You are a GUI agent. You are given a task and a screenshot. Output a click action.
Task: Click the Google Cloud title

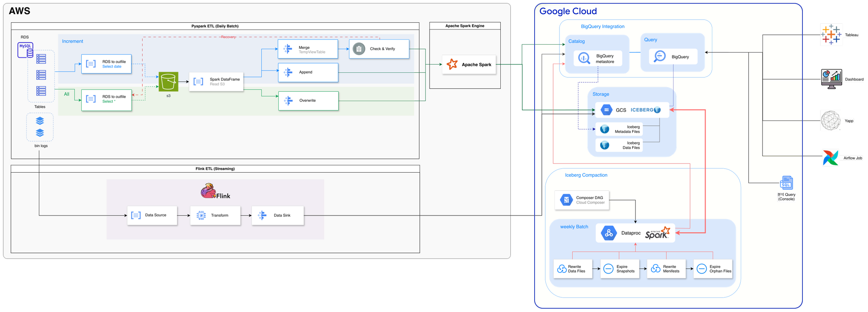[x=568, y=11]
